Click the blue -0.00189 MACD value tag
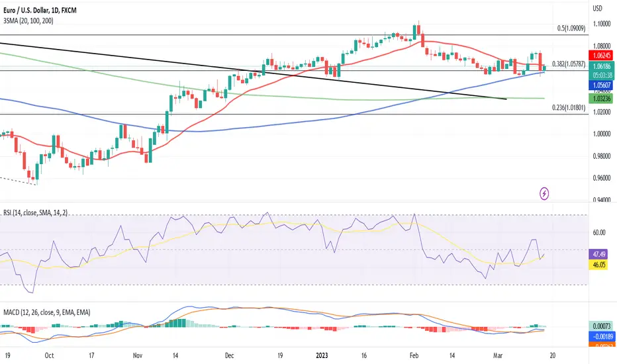The width and height of the screenshot is (617, 364). point(601,336)
